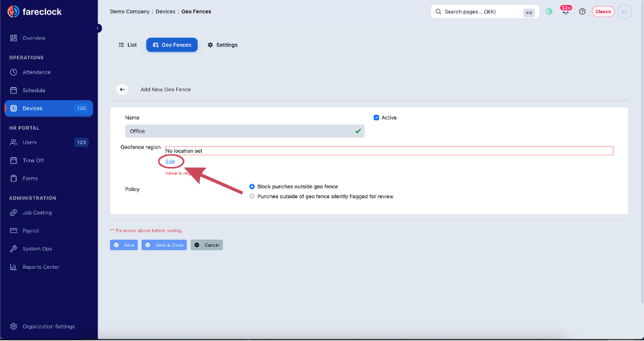Image resolution: width=644 pixels, height=341 pixels.
Task: Open the help question mark icon
Action: [582, 12]
